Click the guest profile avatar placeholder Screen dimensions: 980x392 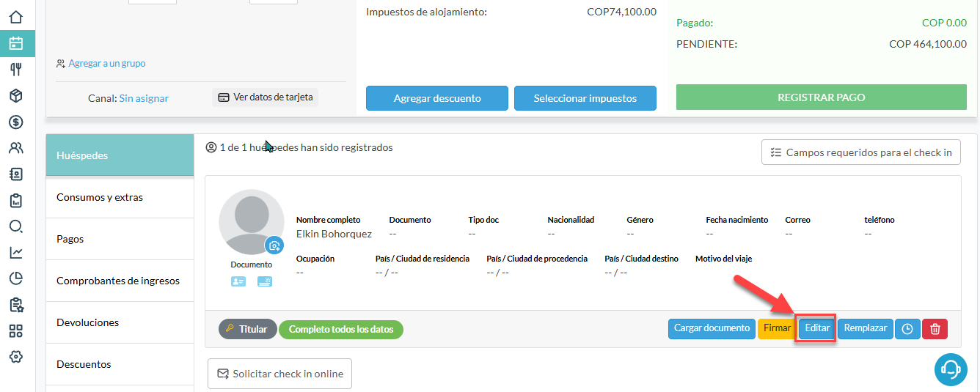(249, 221)
